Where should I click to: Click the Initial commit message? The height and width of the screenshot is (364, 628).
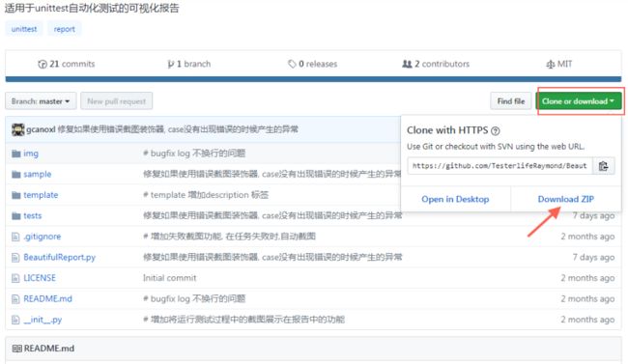(170, 278)
